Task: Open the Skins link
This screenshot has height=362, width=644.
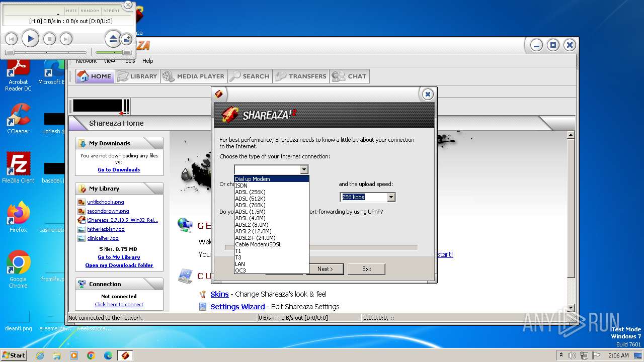Action: click(219, 294)
